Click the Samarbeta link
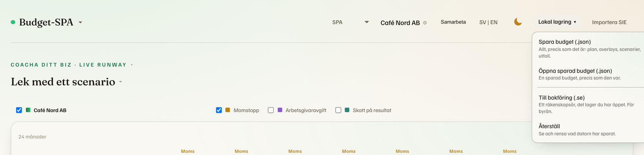644x155 pixels. tap(453, 22)
